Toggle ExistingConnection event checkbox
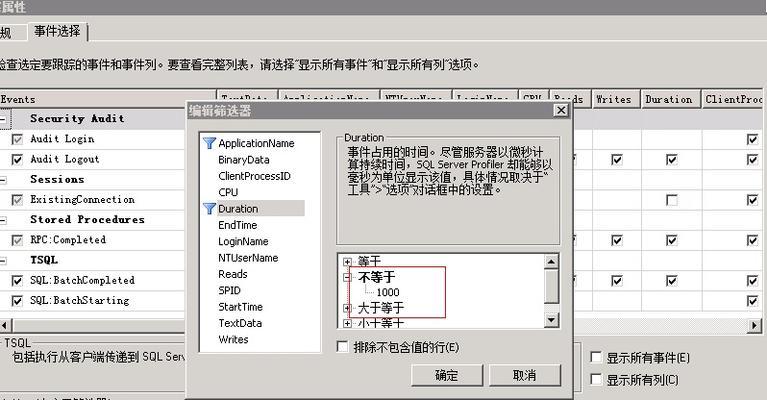 [17, 200]
